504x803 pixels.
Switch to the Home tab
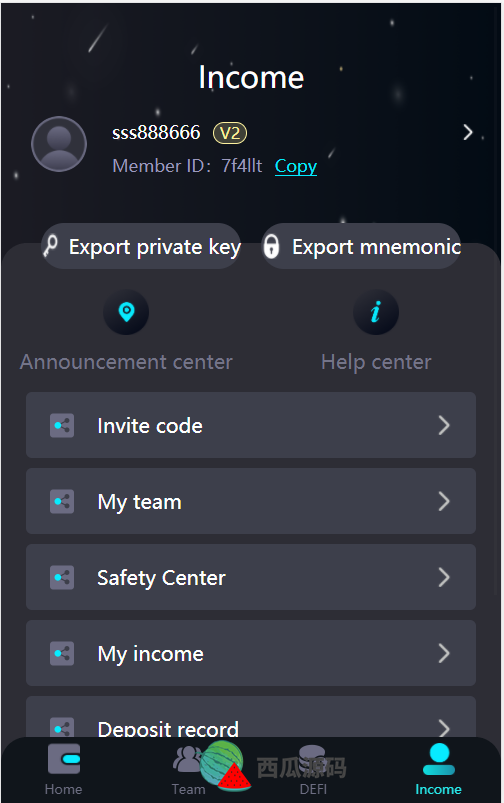[x=64, y=770]
